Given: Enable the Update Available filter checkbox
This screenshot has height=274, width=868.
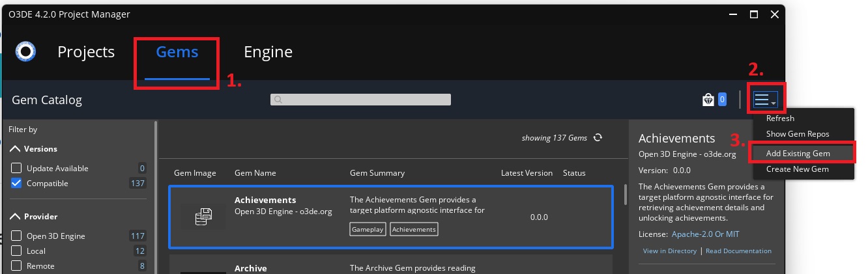Looking at the screenshot, I should click(x=17, y=168).
